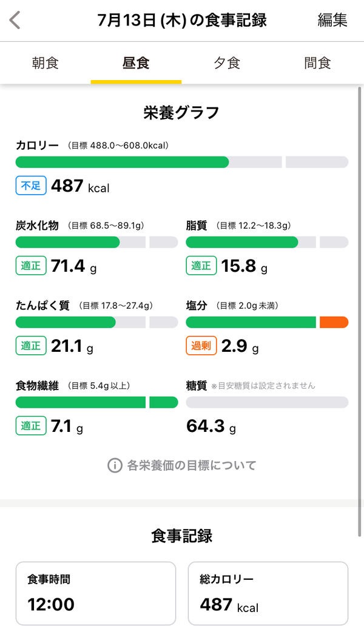Switch to the 間食 tab
This screenshot has height=626, width=364.
point(318,63)
